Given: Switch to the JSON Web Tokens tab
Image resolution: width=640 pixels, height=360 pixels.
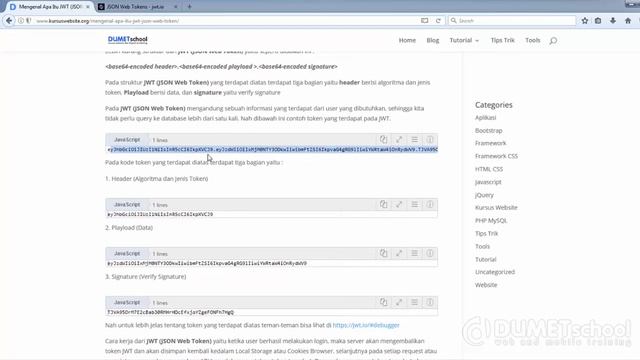Looking at the screenshot, I should [x=135, y=7].
